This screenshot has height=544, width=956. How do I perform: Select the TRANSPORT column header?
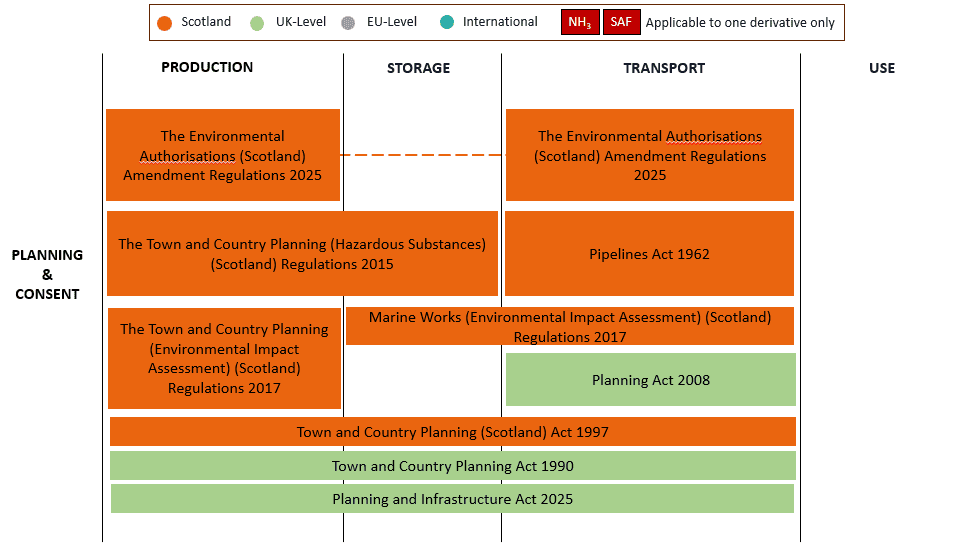click(x=664, y=68)
